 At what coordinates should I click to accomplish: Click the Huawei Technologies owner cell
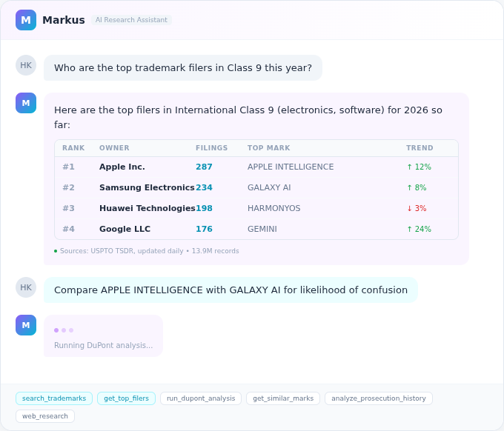point(147,208)
